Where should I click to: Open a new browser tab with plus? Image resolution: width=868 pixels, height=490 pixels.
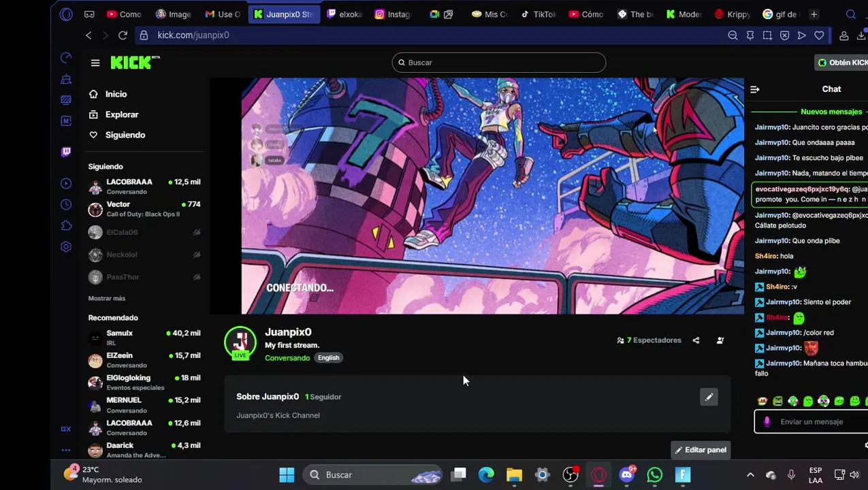814,14
